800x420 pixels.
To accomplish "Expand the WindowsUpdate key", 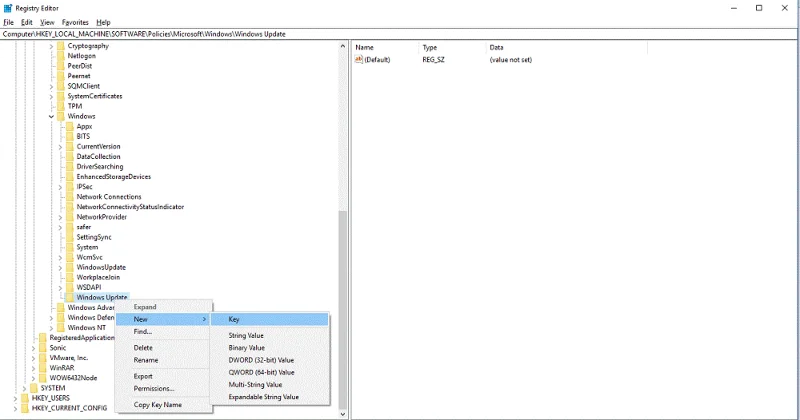I will pyautogui.click(x=60, y=267).
